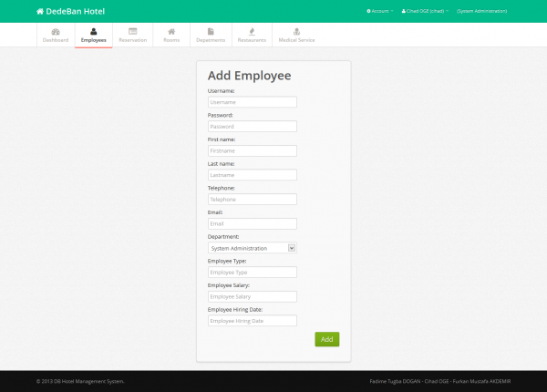Image resolution: width=547 pixels, height=392 pixels.
Task: Focus the Username input field
Action: coord(253,102)
